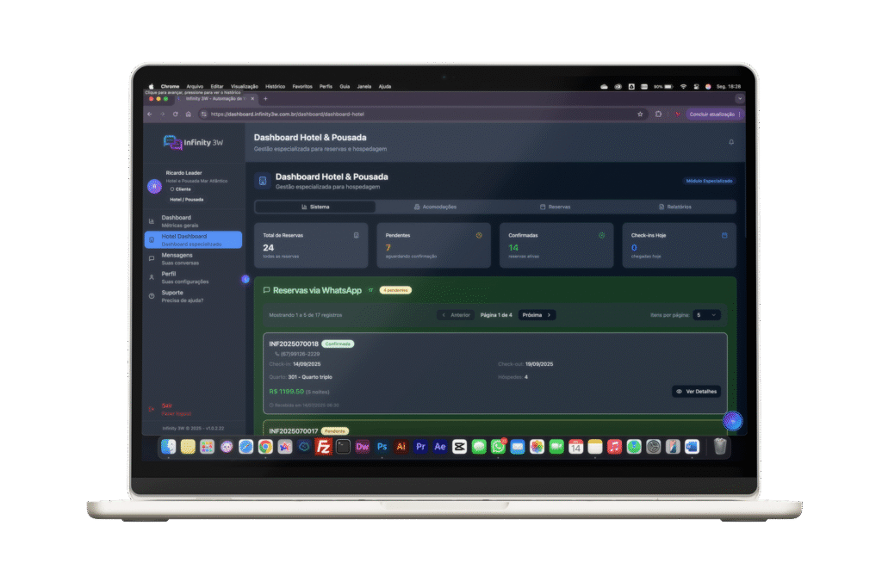Click the notification bell icon in header
Viewport: 882px width, 588px height.
click(731, 142)
